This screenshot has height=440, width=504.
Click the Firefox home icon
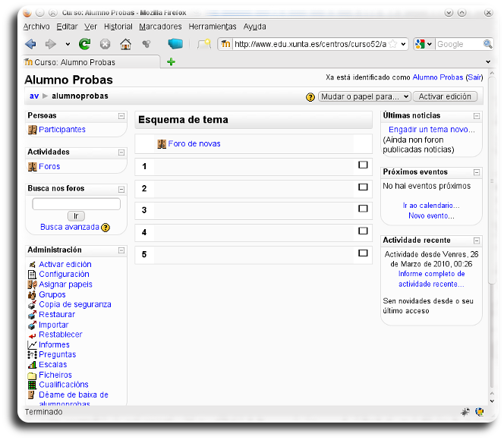click(x=125, y=44)
